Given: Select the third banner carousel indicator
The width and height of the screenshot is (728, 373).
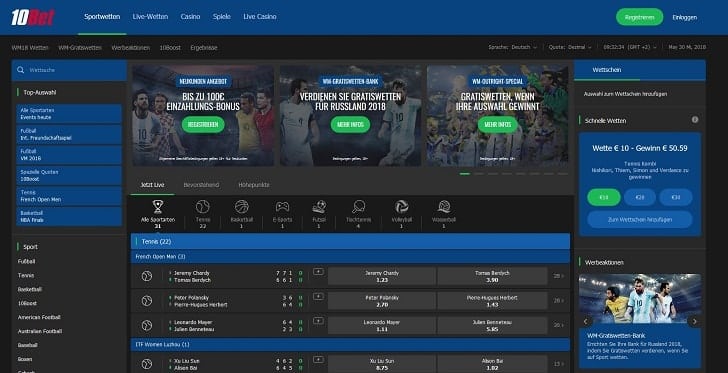Looking at the screenshot, I should [493, 174].
